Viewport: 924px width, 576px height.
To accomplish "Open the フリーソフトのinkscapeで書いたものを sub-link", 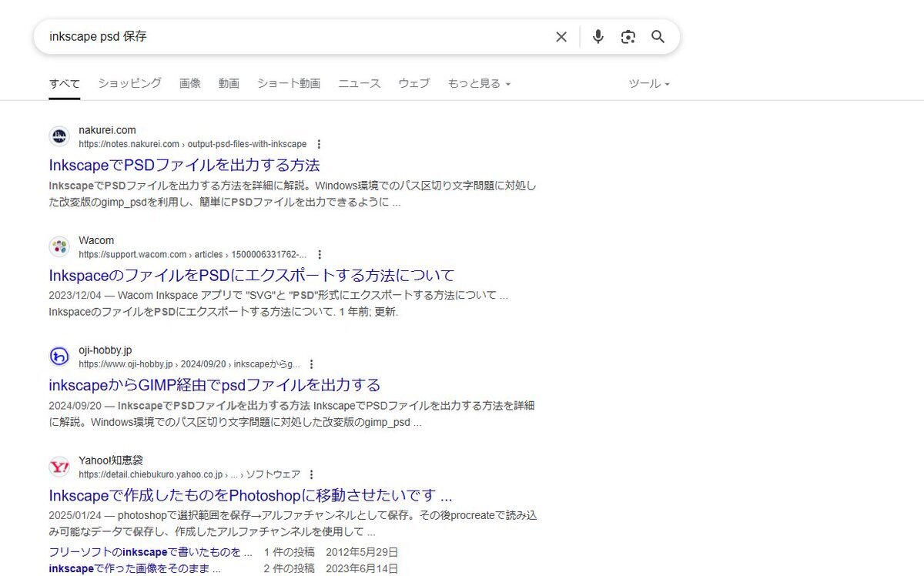I will click(x=150, y=552).
